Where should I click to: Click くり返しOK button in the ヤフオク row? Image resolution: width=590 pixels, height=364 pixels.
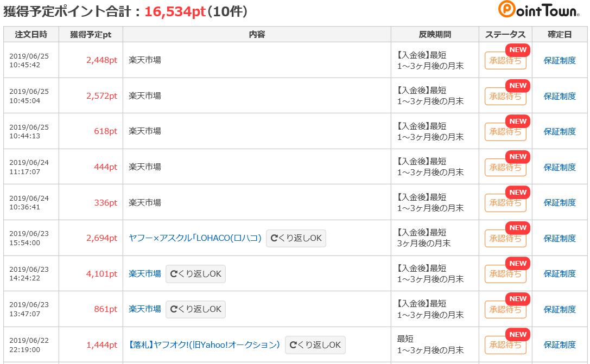pos(315,345)
